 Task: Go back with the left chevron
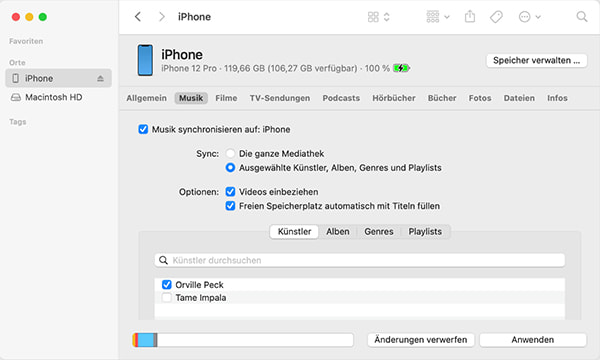click(138, 17)
